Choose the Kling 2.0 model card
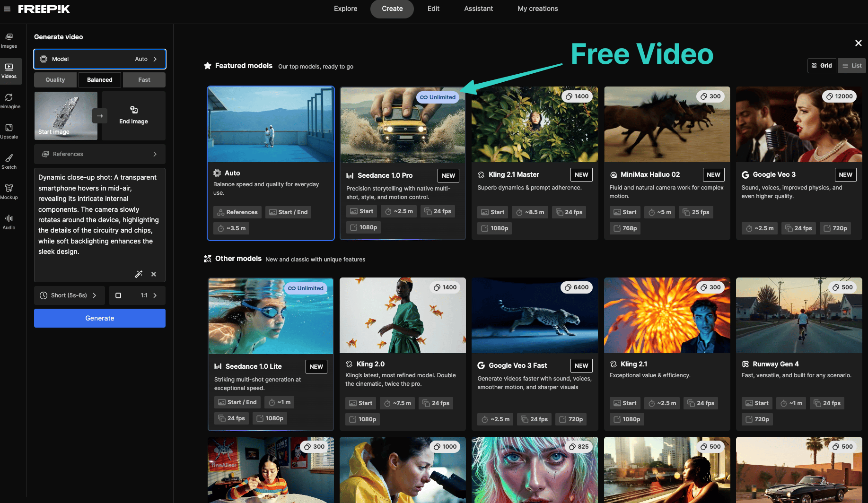This screenshot has width=868, height=503. pos(403,354)
